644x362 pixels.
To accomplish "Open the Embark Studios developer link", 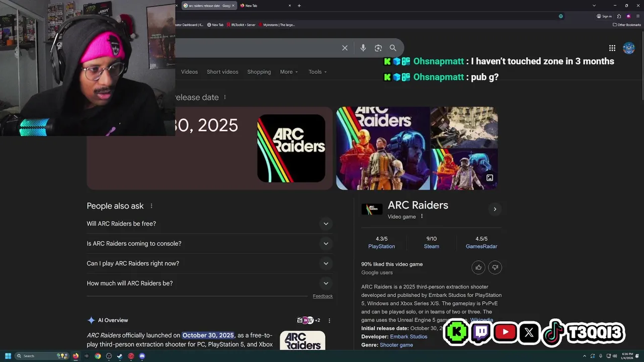I will pyautogui.click(x=409, y=336).
